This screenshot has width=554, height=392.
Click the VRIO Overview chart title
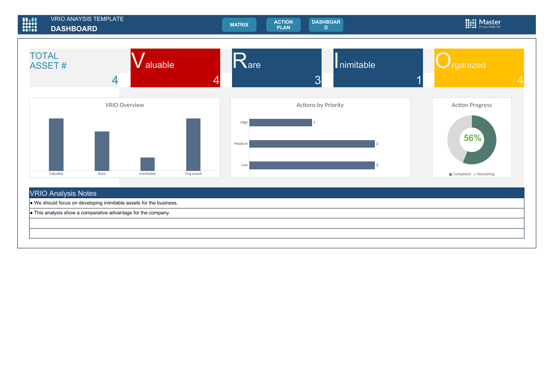125,105
